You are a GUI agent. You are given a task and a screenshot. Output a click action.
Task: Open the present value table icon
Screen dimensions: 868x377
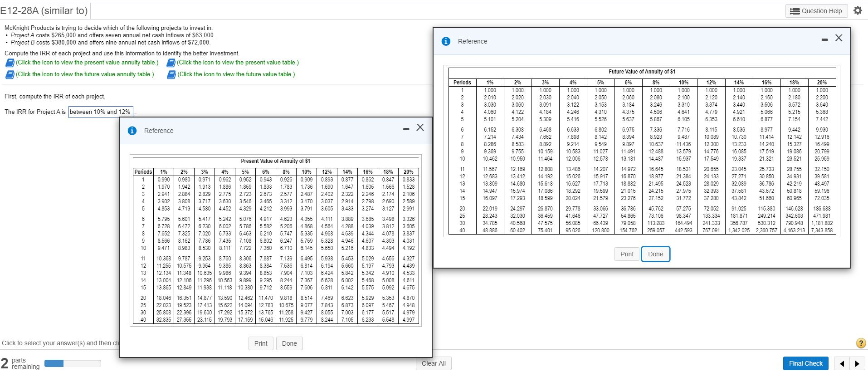pyautogui.click(x=171, y=63)
